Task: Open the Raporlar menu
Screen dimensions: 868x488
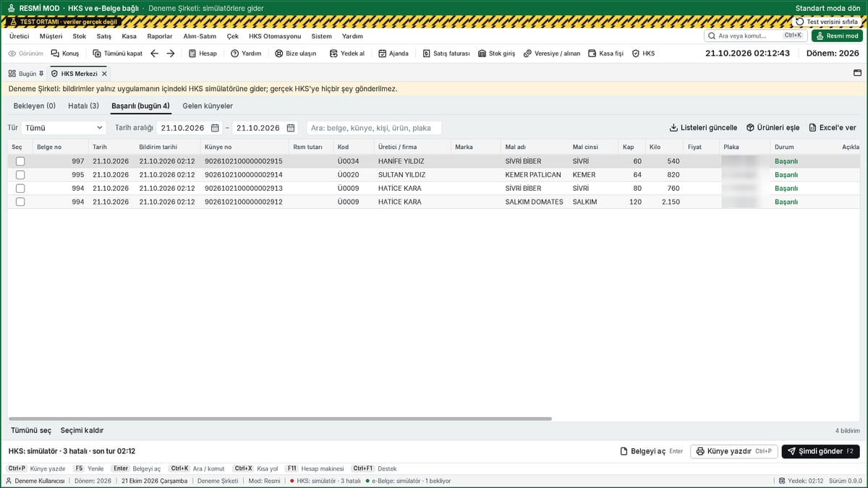Action: click(x=160, y=36)
